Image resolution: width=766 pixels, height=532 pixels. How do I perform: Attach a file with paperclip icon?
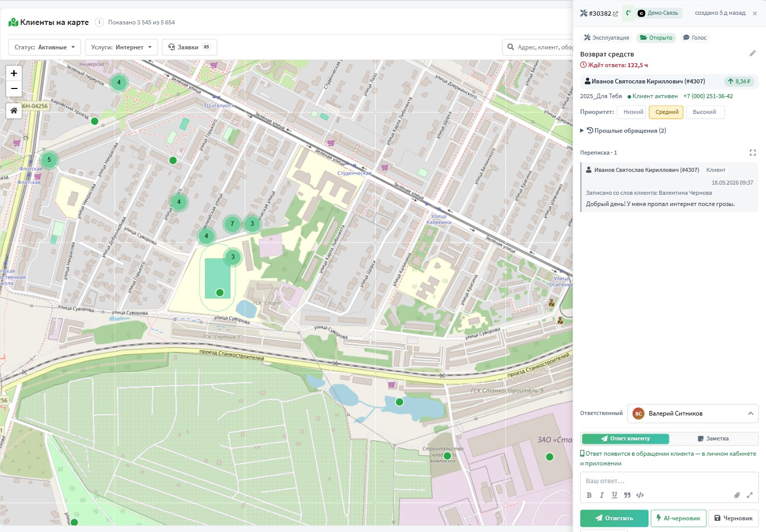736,495
